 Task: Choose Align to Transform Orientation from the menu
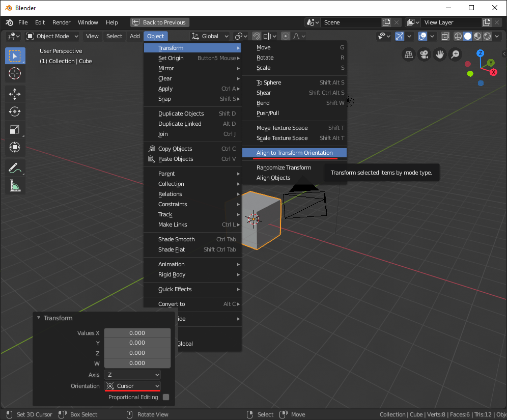point(294,153)
